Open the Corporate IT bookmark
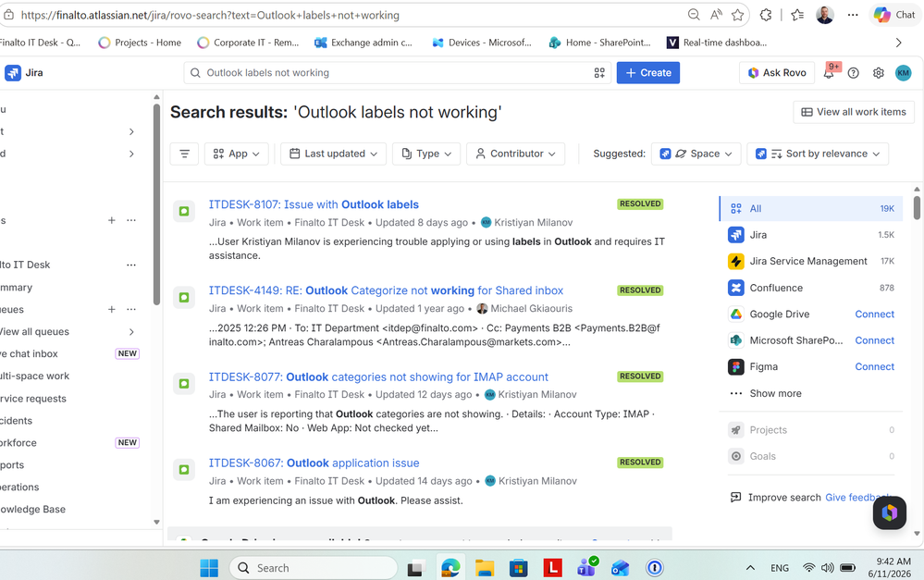This screenshot has height=580, width=924. click(248, 43)
